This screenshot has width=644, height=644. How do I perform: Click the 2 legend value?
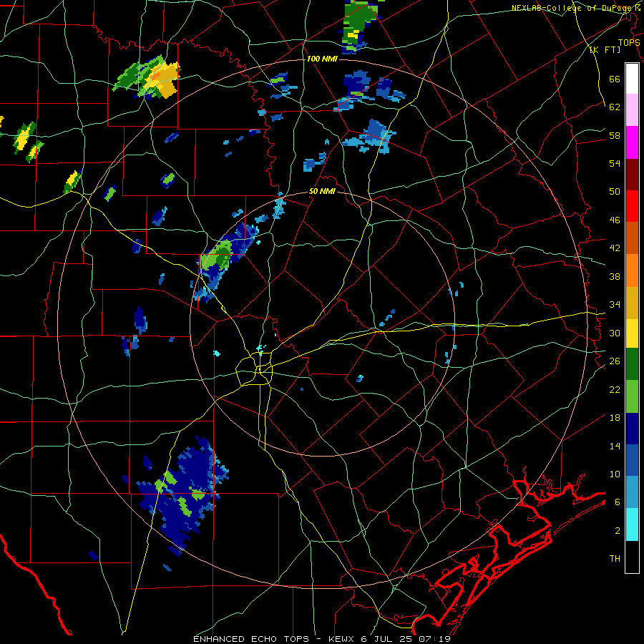pyautogui.click(x=617, y=530)
